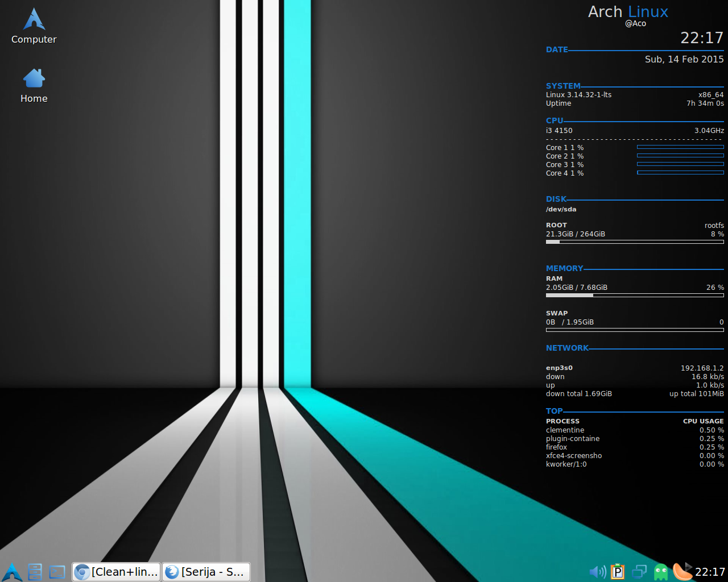Click the 'Arch Linux' widget title
Image resolution: width=728 pixels, height=582 pixels.
628,11
